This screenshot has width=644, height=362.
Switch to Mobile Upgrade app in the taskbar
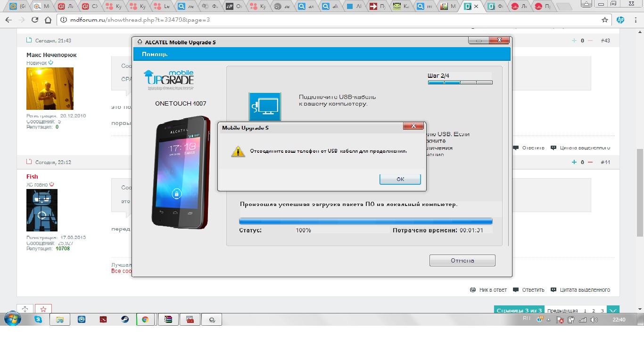coord(212,320)
